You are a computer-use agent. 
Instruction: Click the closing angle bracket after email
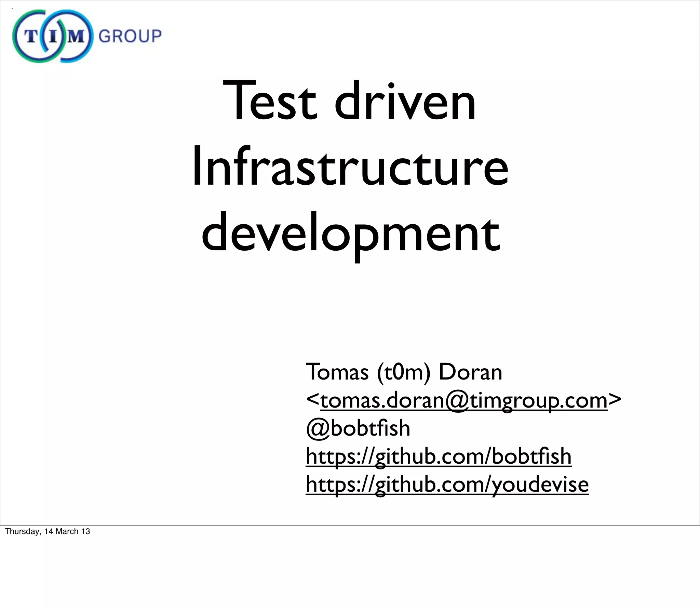(x=615, y=400)
